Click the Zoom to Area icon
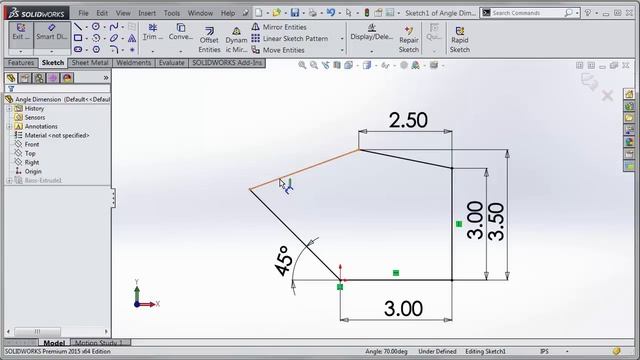Screen dimensions: 640x360 point(314,65)
